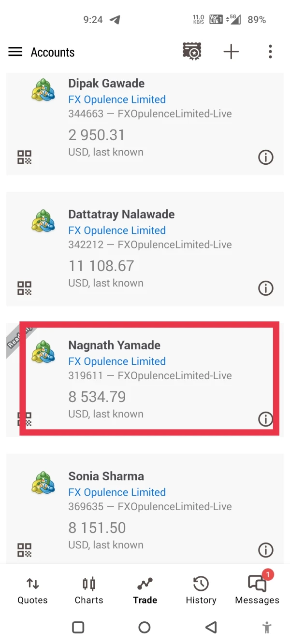Image resolution: width=290 pixels, height=644 pixels.
Task: Switch to the Charts tab
Action: (89, 591)
